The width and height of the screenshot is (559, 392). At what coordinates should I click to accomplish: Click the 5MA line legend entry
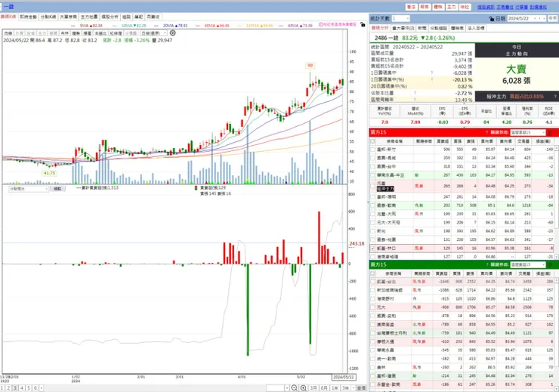tap(87, 26)
